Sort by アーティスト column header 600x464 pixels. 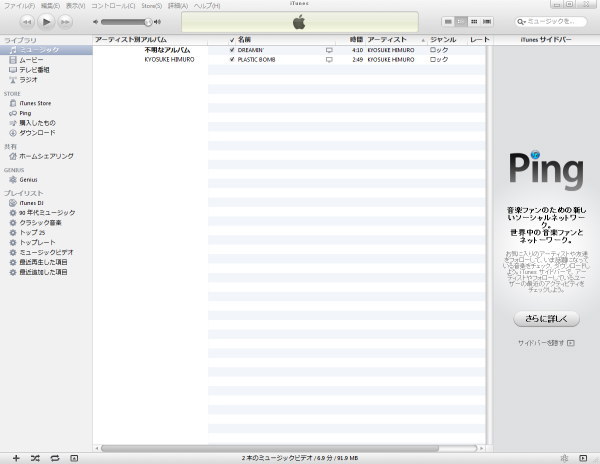396,40
